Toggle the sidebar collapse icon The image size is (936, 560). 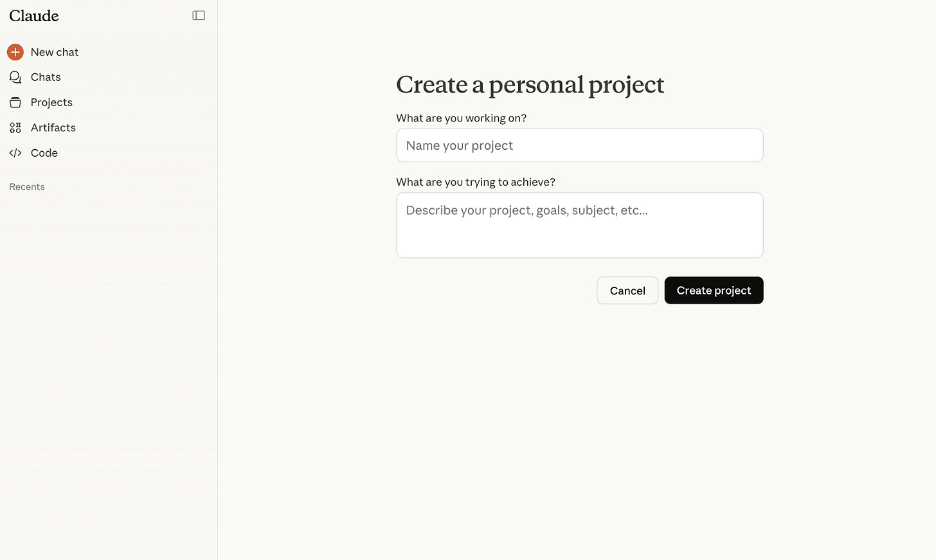tap(199, 15)
